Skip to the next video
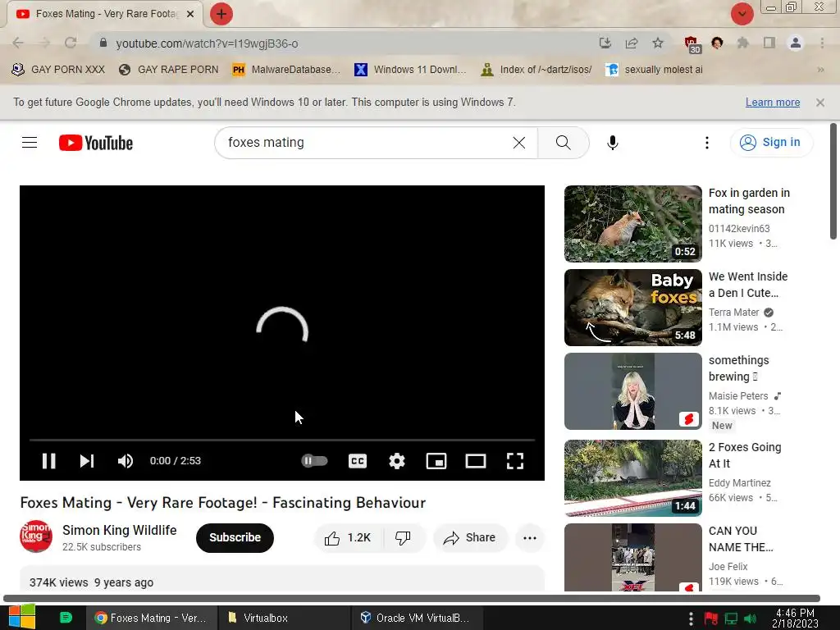 coord(87,461)
